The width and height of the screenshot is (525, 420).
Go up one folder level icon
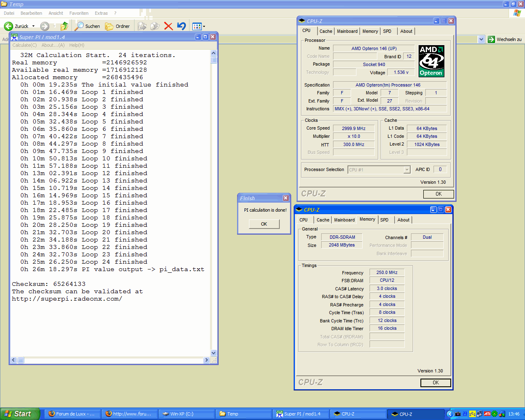64,26
